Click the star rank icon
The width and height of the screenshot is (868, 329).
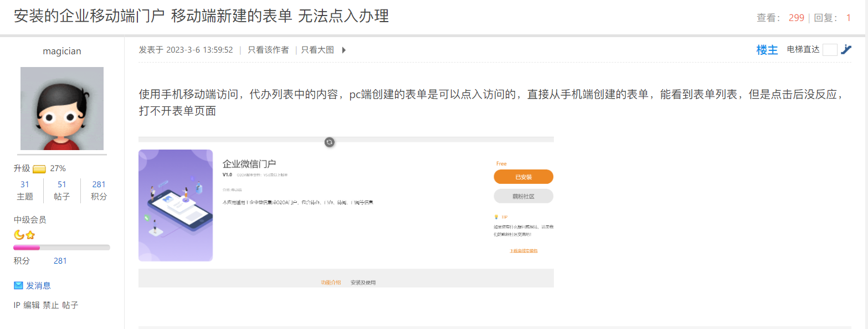coord(30,235)
